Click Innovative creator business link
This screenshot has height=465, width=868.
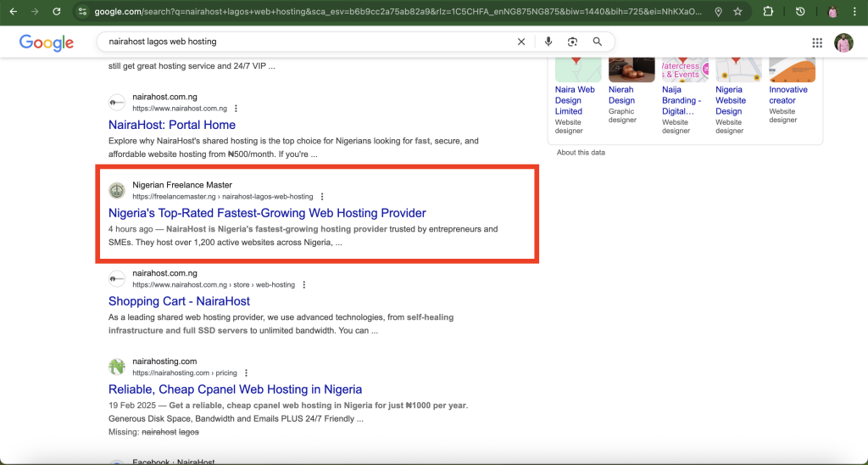coord(788,95)
